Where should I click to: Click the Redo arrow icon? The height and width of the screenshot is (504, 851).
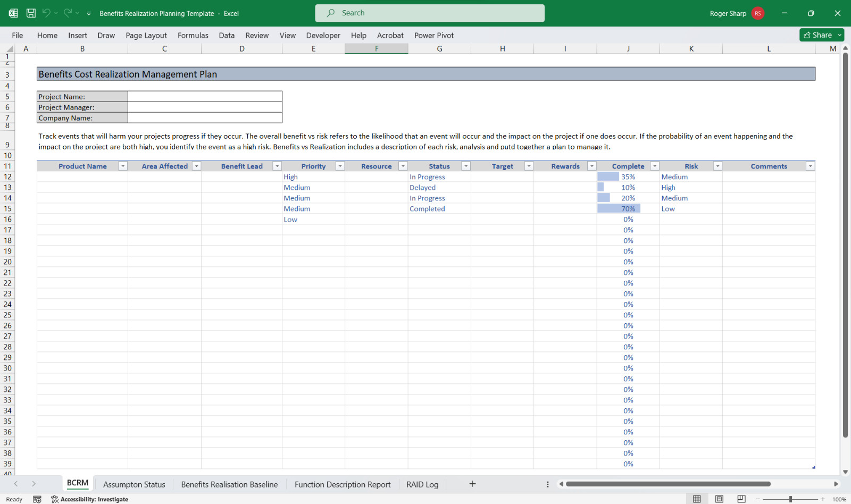tap(68, 13)
